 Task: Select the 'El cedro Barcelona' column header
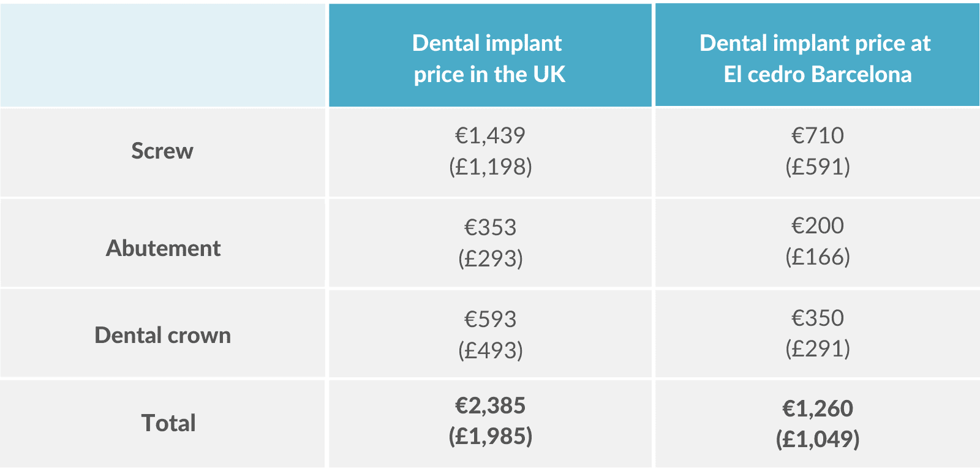coord(816,58)
